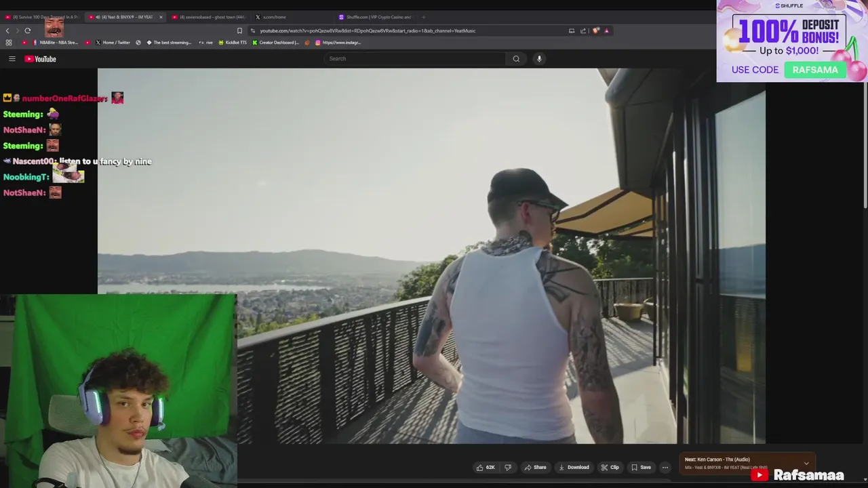
Task: Dislike the video with the thumbs-down icon
Action: 508,467
